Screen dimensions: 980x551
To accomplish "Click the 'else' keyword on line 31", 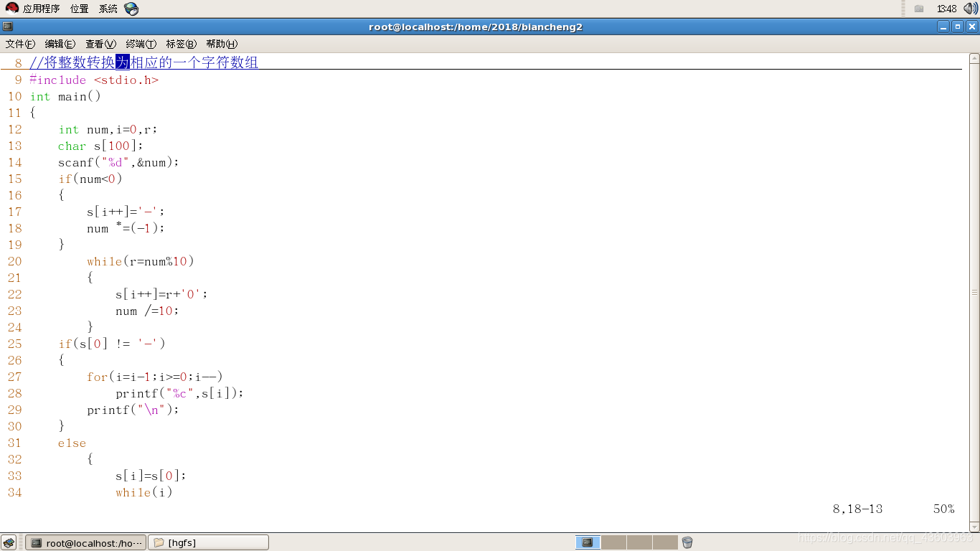I will pos(72,443).
